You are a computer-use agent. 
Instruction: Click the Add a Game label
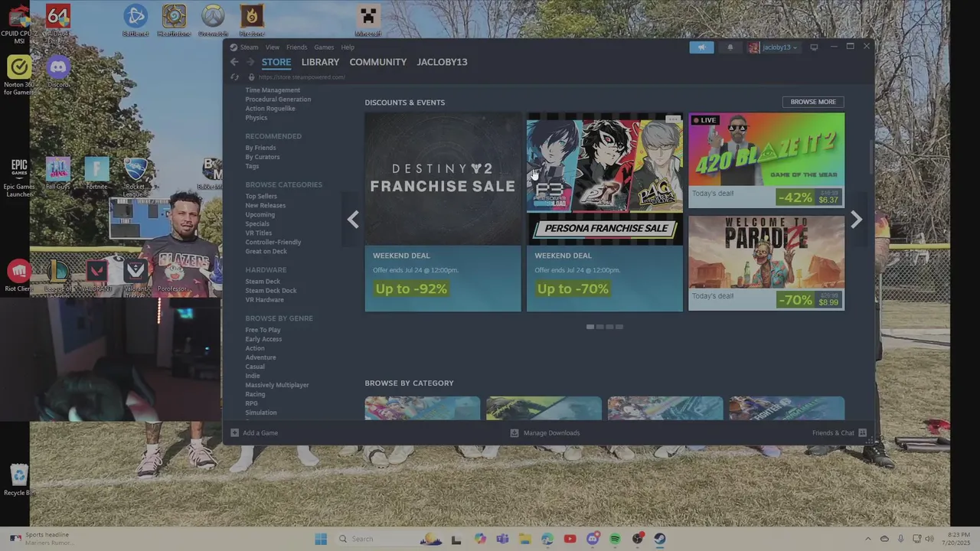pos(260,433)
